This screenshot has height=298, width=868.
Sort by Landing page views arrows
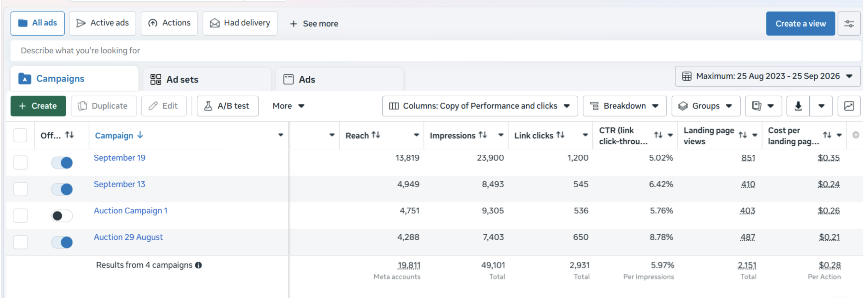743,135
